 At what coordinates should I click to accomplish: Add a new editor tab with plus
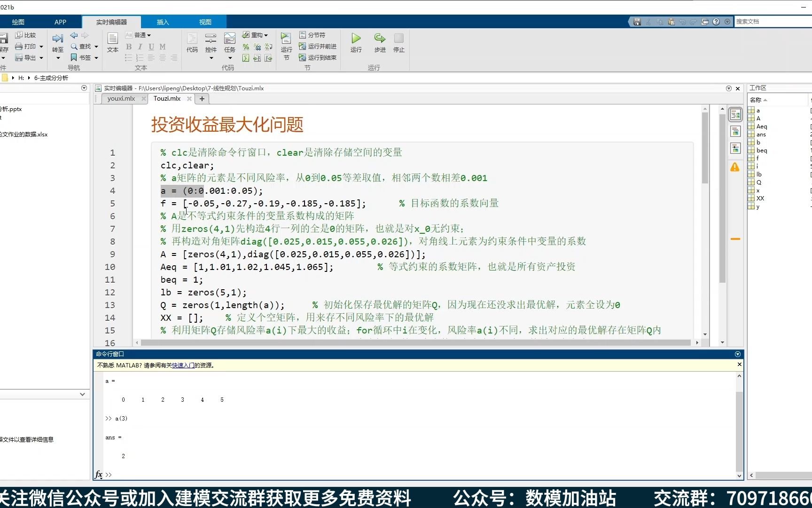click(x=202, y=99)
